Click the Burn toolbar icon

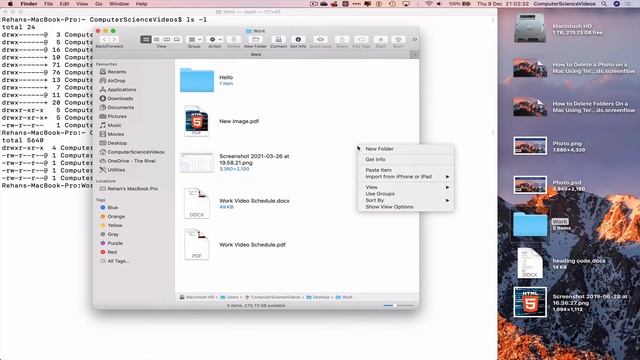(398, 40)
